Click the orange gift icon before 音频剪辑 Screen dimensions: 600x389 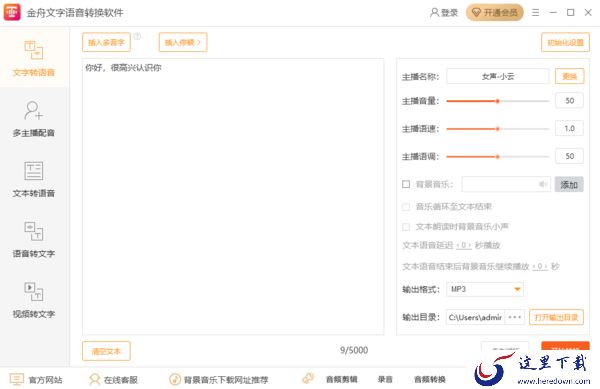308,379
